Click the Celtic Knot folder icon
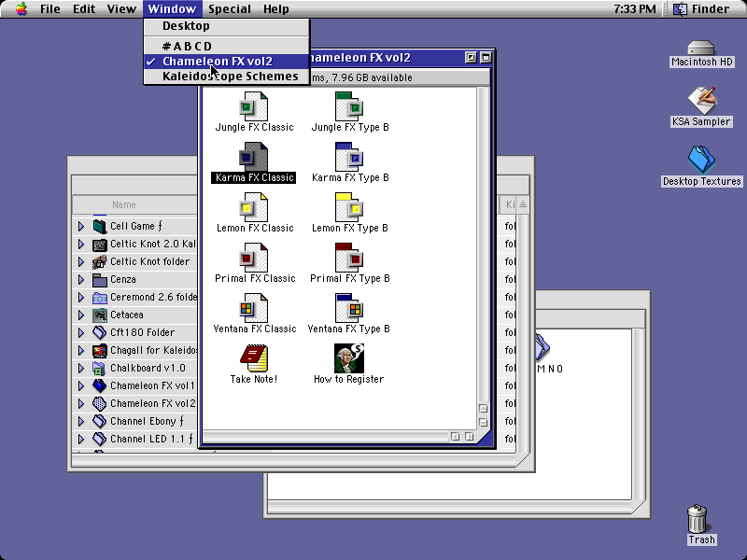The width and height of the screenshot is (747, 560). click(99, 262)
